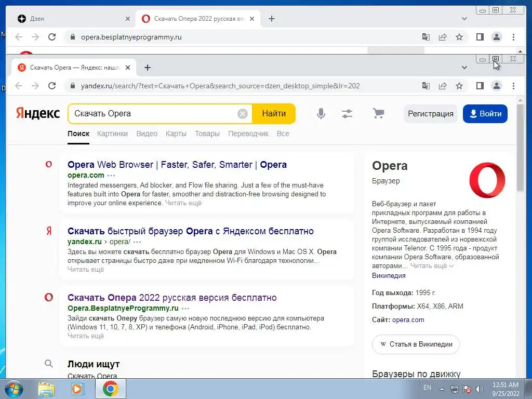Switch to Видео search tab

pyautogui.click(x=147, y=134)
